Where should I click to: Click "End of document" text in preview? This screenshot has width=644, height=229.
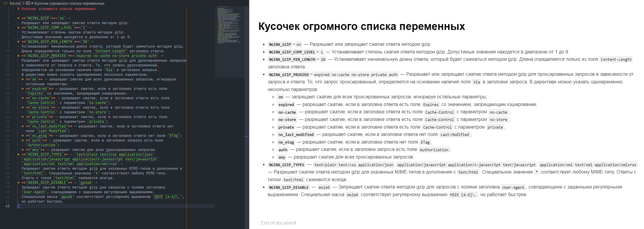tap(278, 223)
